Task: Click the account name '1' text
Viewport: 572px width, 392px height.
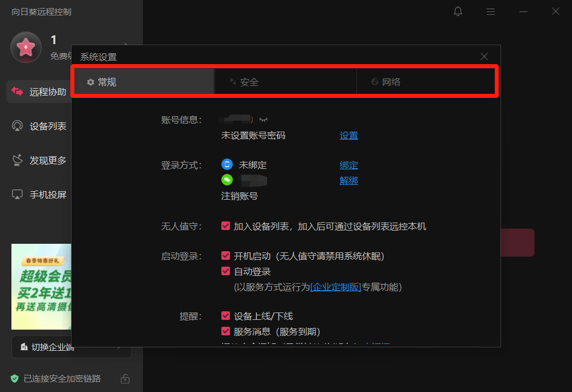Action: pos(54,40)
